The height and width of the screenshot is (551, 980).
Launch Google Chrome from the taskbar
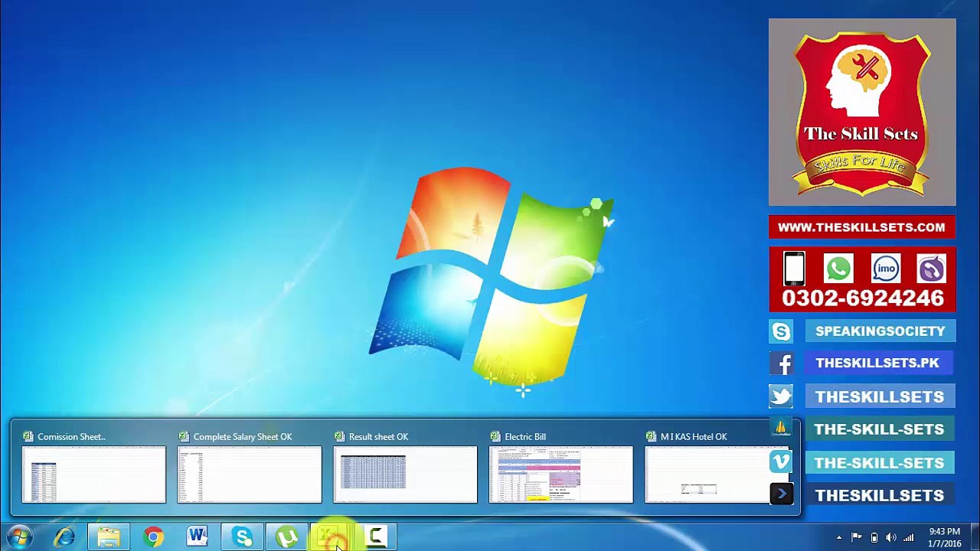coord(153,537)
